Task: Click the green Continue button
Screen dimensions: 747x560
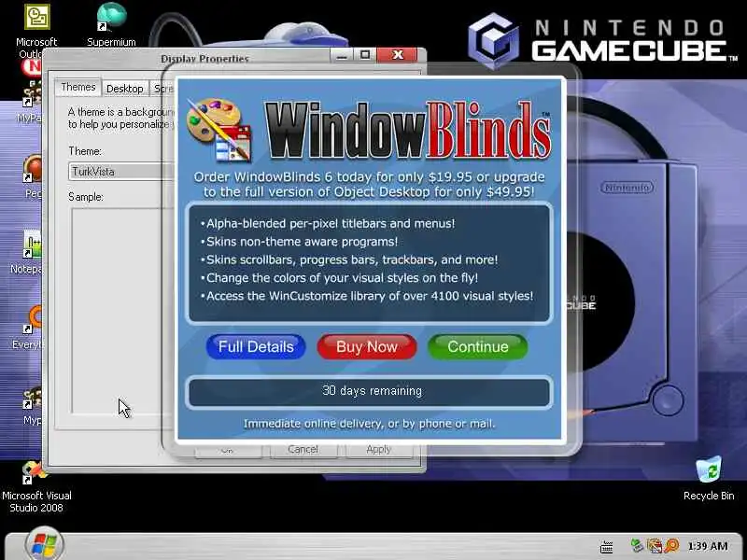Action: click(x=478, y=346)
